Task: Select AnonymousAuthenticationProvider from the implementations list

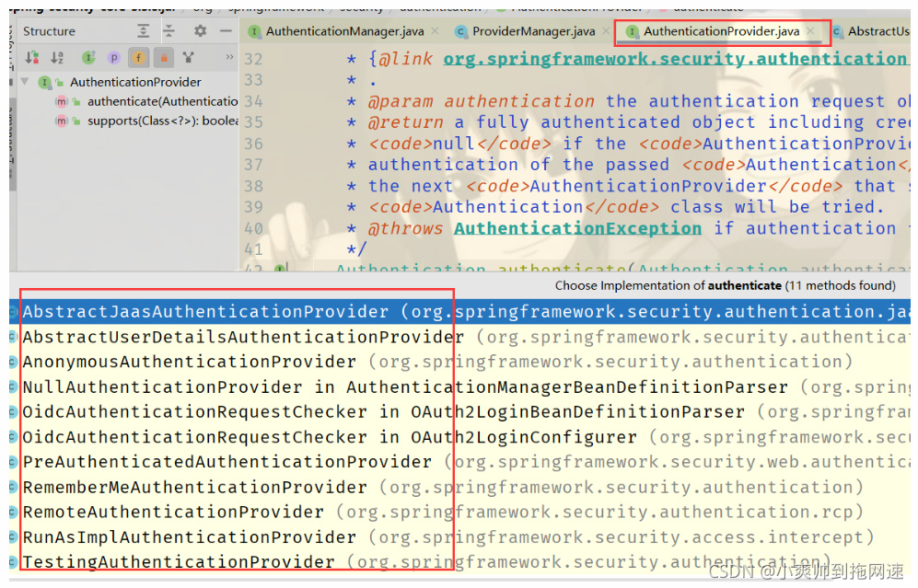Action: (175, 362)
